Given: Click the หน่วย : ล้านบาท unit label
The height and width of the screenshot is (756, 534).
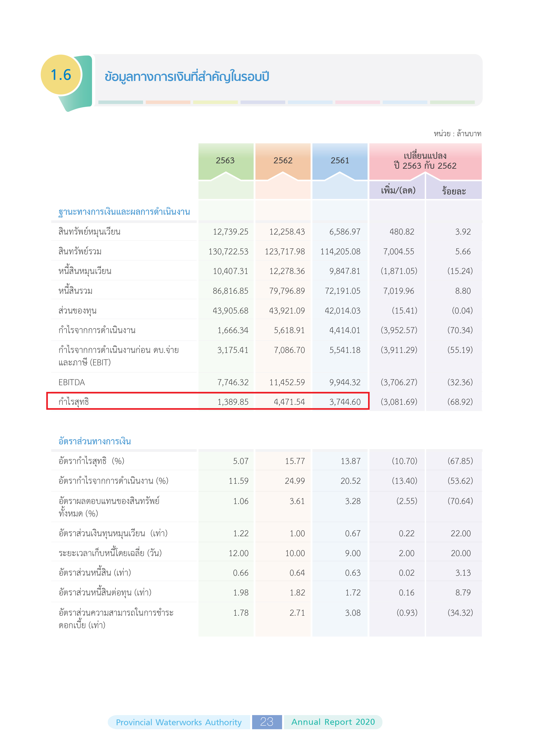Looking at the screenshot, I should point(457,134).
